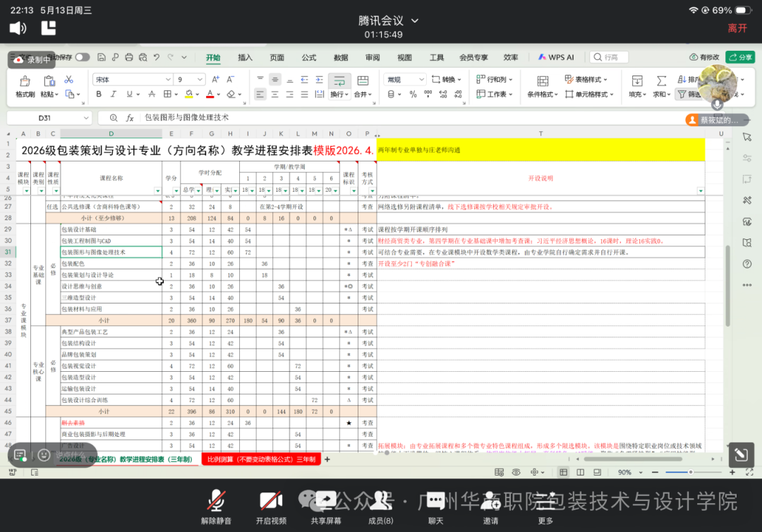Image resolution: width=762 pixels, height=532 pixels.
Task: Open the Share Screen (共享屏幕) button
Action: click(x=326, y=508)
